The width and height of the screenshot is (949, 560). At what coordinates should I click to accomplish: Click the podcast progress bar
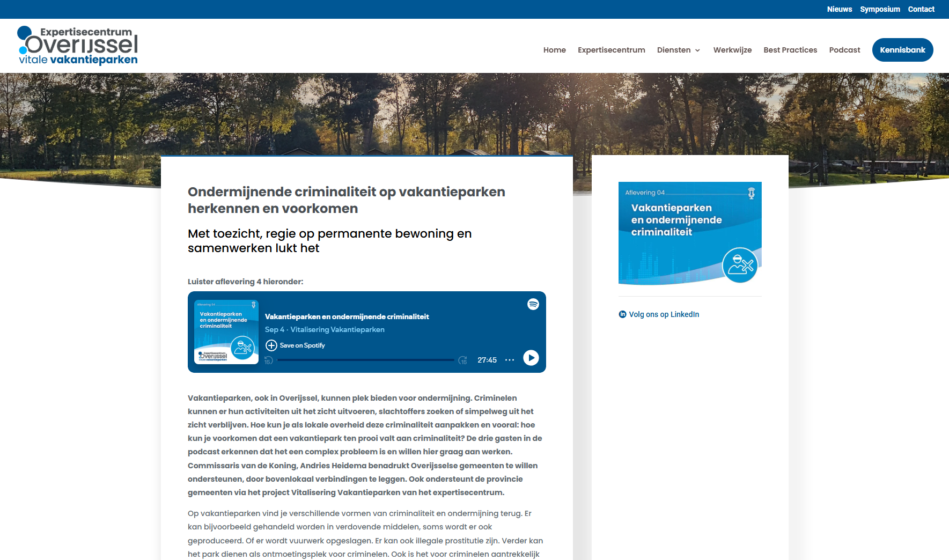(365, 360)
